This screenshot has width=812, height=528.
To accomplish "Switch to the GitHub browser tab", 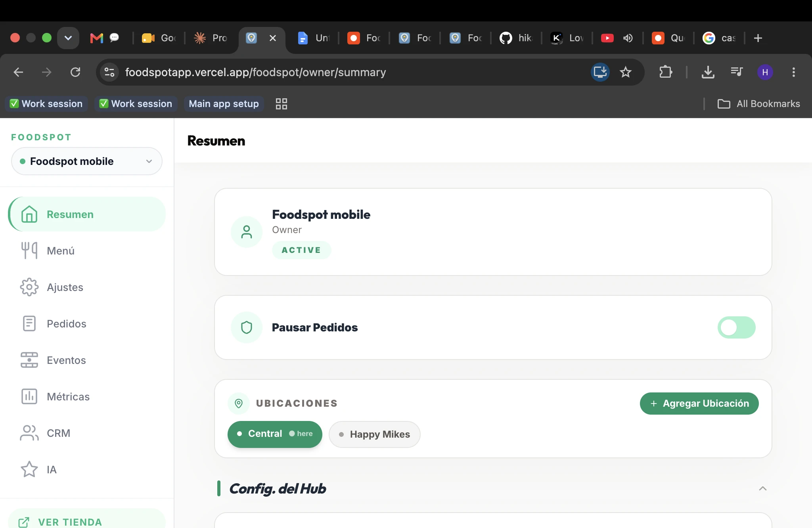I will (x=515, y=38).
